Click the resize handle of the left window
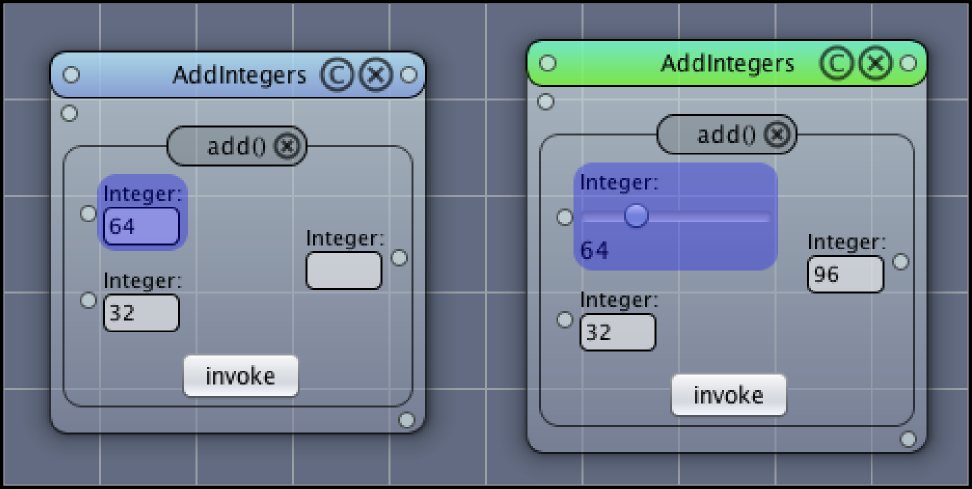The image size is (972, 489). click(407, 420)
